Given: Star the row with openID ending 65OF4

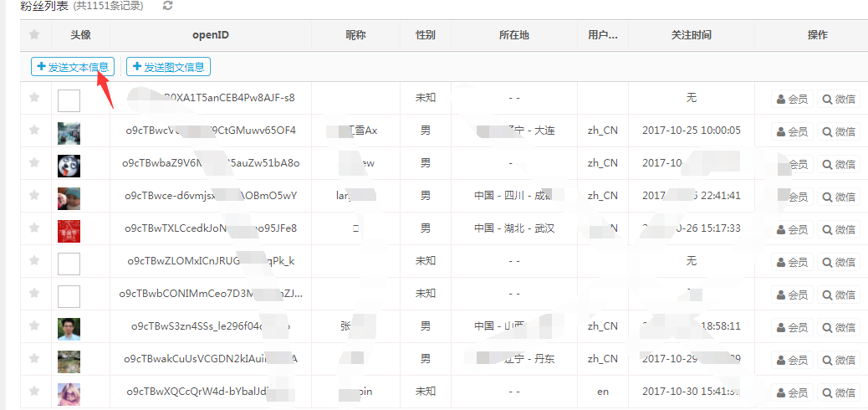Looking at the screenshot, I should (x=34, y=131).
